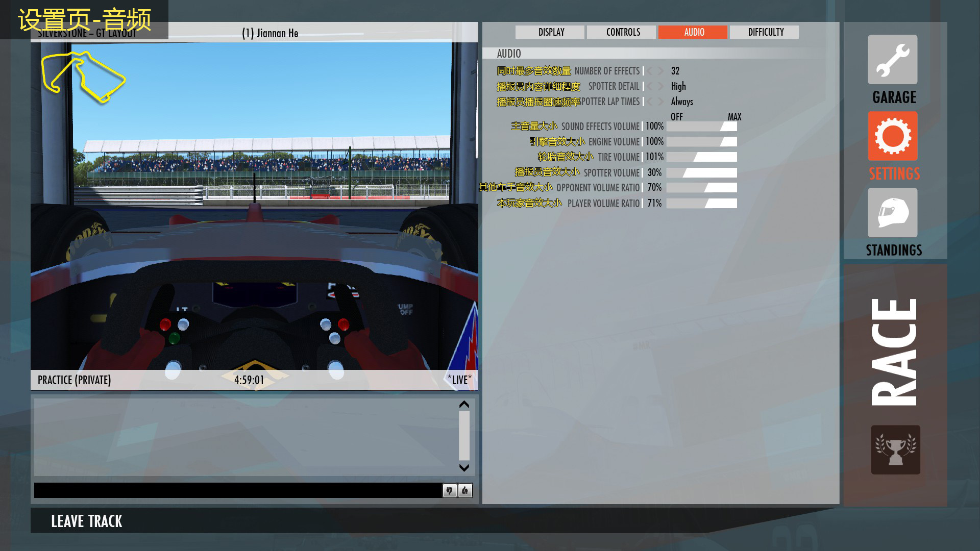980x551 pixels.
Task: Open the trophy results icon
Action: [895, 450]
